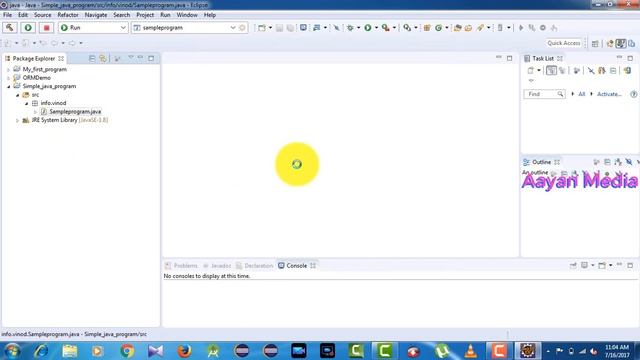
Task: Expand the JRE System Library node
Action: tap(17, 120)
